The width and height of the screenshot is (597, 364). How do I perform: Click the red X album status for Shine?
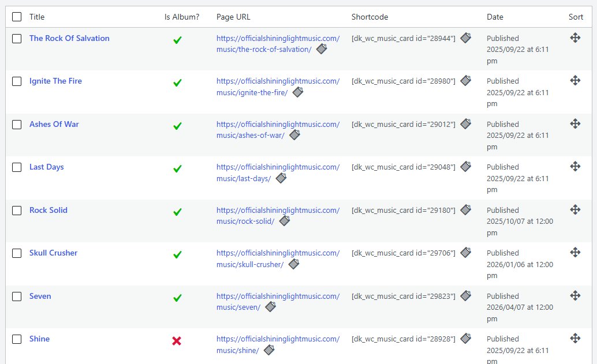[x=177, y=341]
